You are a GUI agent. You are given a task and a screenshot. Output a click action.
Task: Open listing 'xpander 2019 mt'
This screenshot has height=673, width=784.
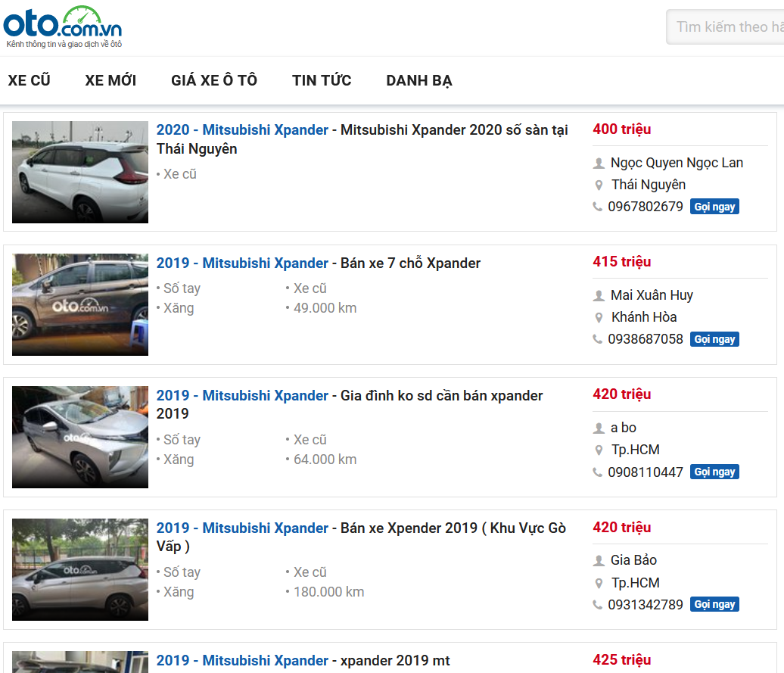[x=303, y=660]
